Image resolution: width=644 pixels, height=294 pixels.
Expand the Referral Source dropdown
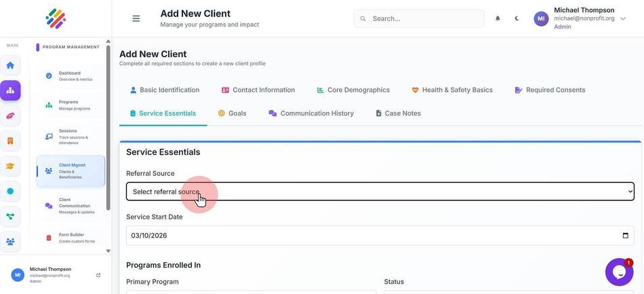380,191
